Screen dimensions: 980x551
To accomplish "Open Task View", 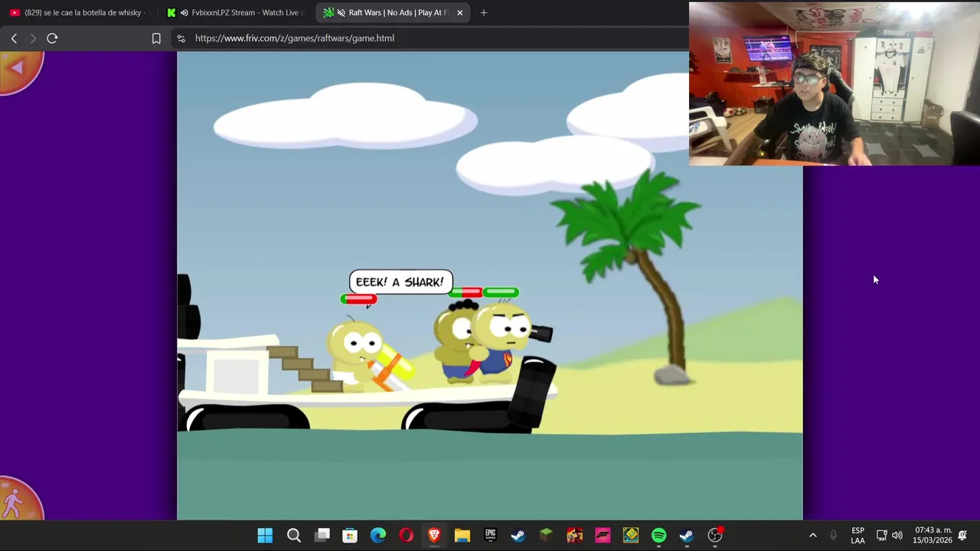I will 322,536.
